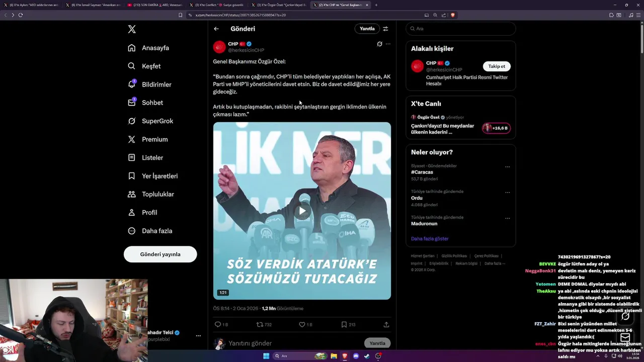Viewport: 644px width, 362px height.
Task: Open Hizmet Şartları footer link
Action: 423,256
